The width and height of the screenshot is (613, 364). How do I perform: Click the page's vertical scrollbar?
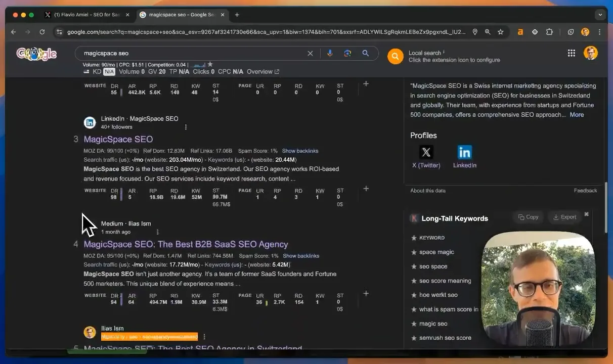pos(606,207)
